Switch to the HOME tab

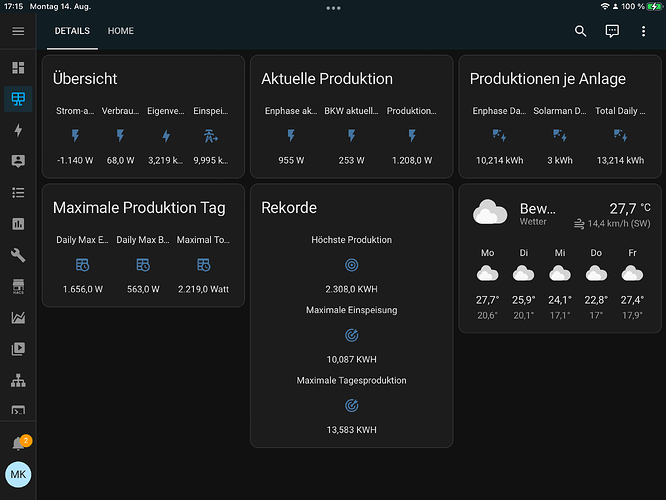point(121,31)
